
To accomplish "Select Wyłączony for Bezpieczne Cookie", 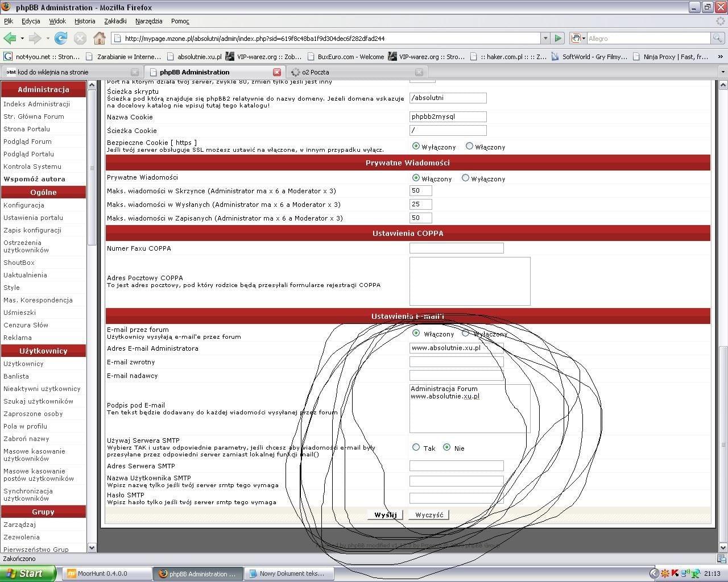I will 416,146.
